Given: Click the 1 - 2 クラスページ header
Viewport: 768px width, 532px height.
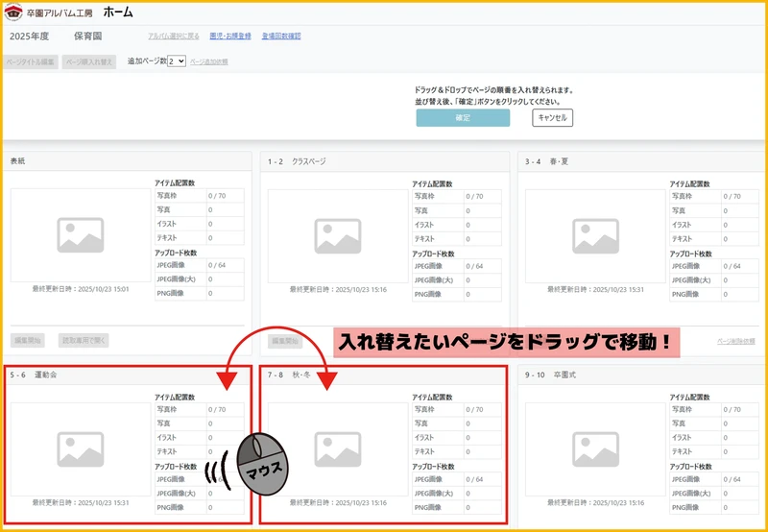Looking at the screenshot, I should [x=385, y=161].
